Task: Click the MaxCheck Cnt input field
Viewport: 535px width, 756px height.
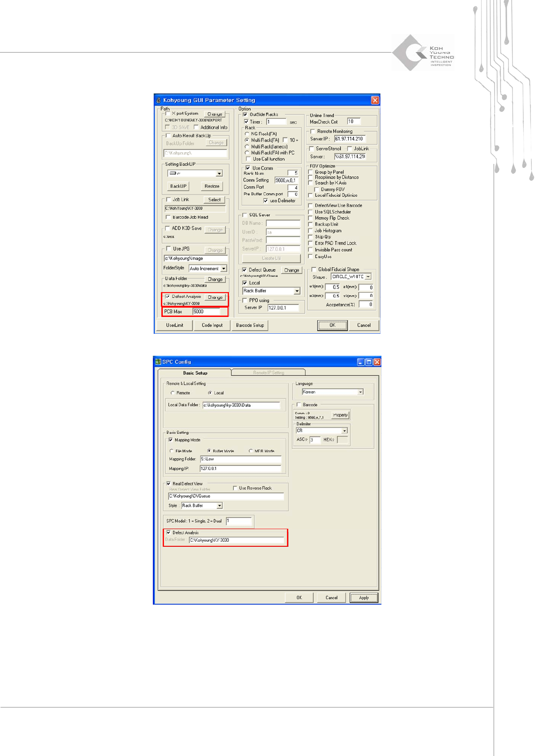Action: point(353,122)
